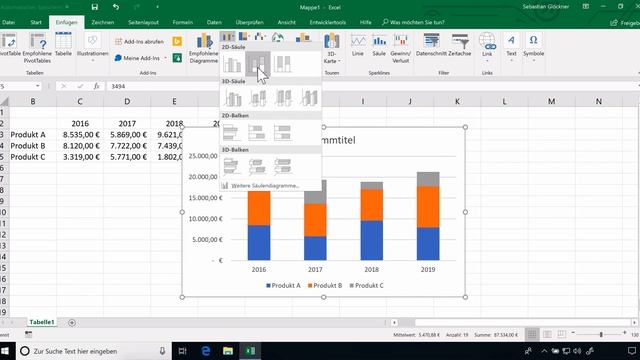This screenshot has height=360, width=640.
Task: Pick the first 3D-Säule clustered column chart
Action: tap(233, 98)
